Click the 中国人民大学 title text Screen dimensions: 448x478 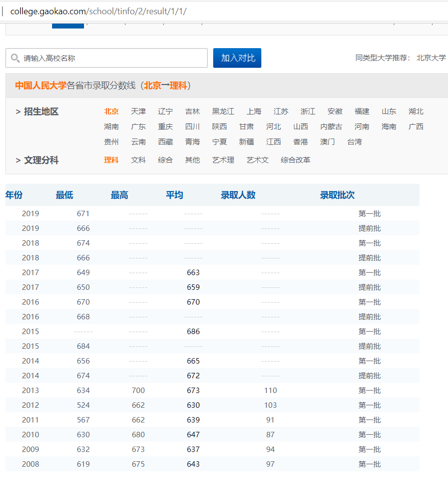[x=41, y=85]
